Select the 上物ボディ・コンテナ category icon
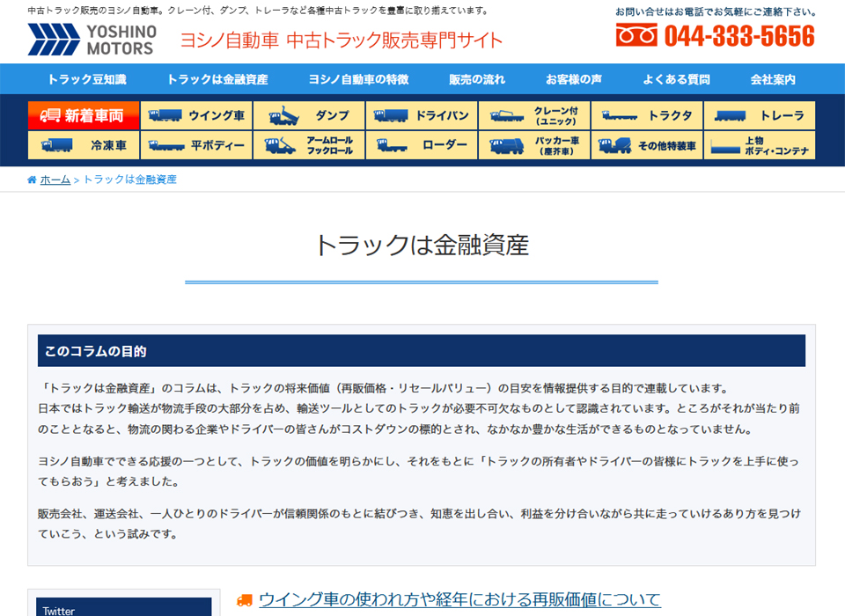This screenshot has height=616, width=845. click(x=759, y=144)
